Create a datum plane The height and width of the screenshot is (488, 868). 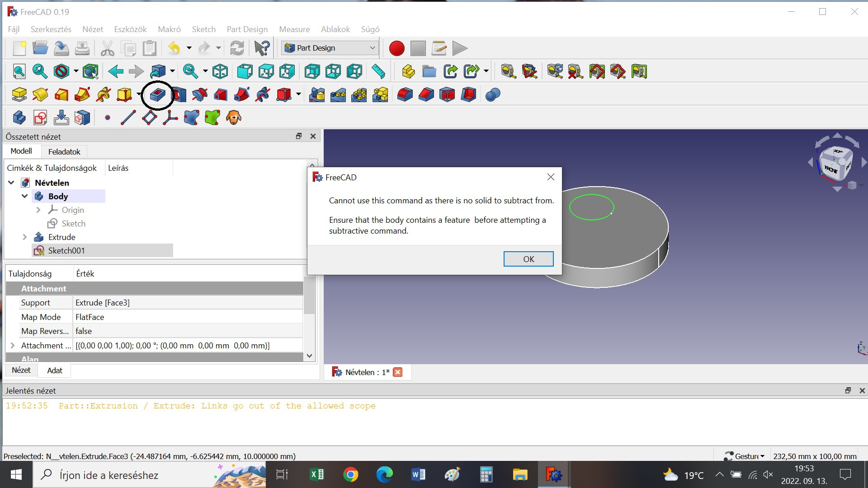[x=149, y=117]
